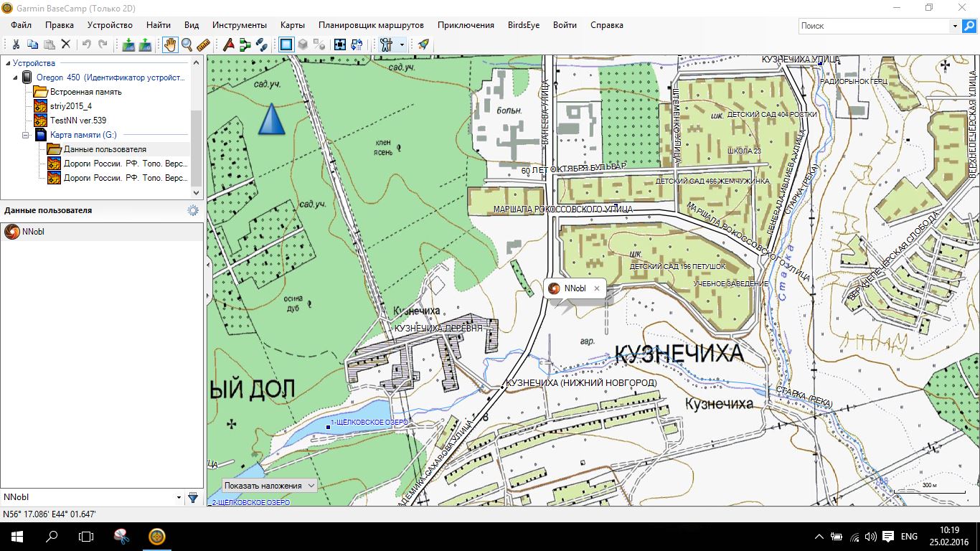This screenshot has width=980, height=551.
Task: Open the activity profile dropdown arrow
Action: [402, 44]
